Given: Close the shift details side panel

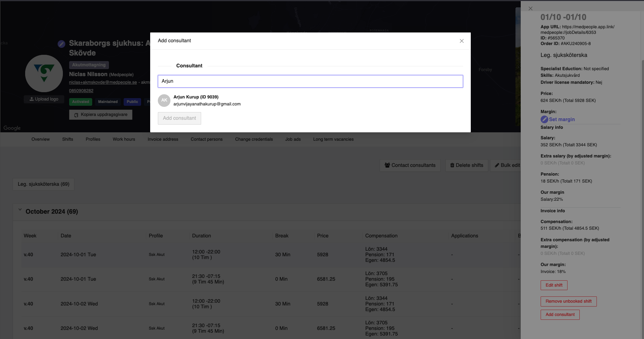Looking at the screenshot, I should tap(530, 8).
